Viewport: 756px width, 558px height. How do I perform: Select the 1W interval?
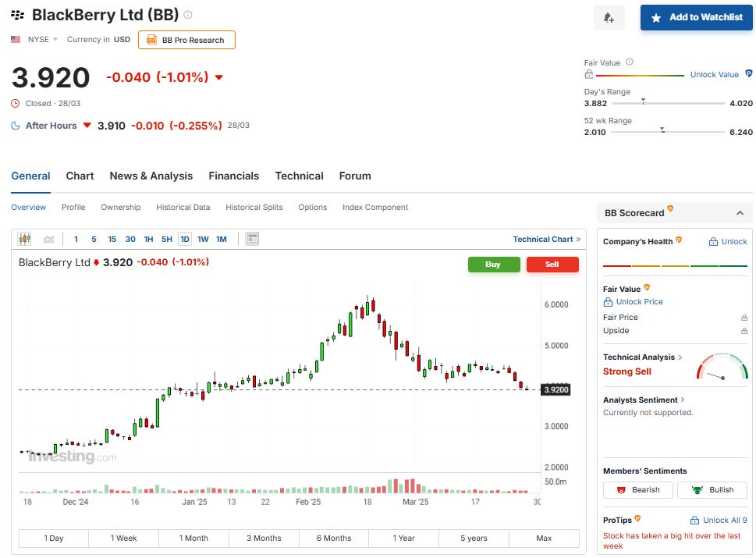click(x=203, y=240)
